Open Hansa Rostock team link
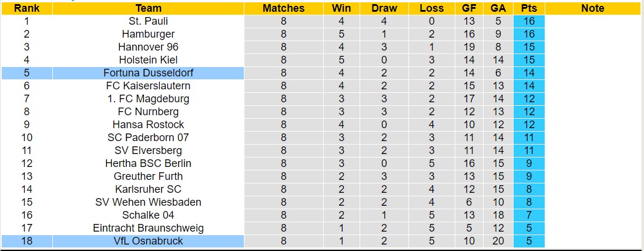 click(x=148, y=125)
